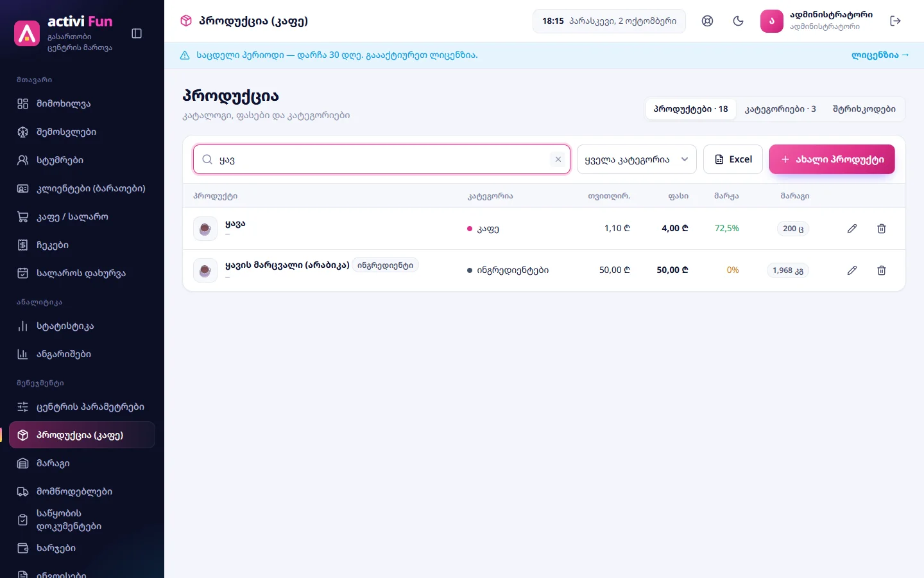Open the ადმინისტრატორი user profile avatar
Image resolution: width=924 pixels, height=578 pixels.
(772, 21)
